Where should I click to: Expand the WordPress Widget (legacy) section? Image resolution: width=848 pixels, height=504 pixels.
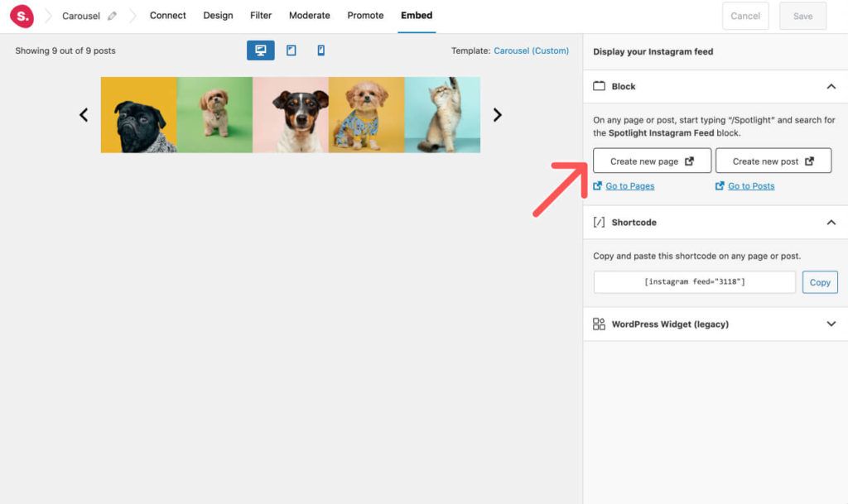click(831, 324)
